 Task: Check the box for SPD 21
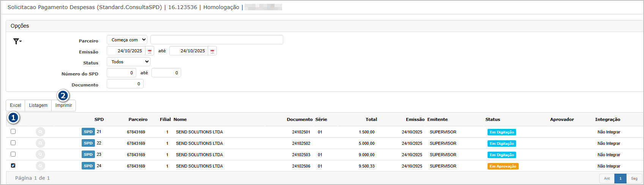pyautogui.click(x=13, y=132)
